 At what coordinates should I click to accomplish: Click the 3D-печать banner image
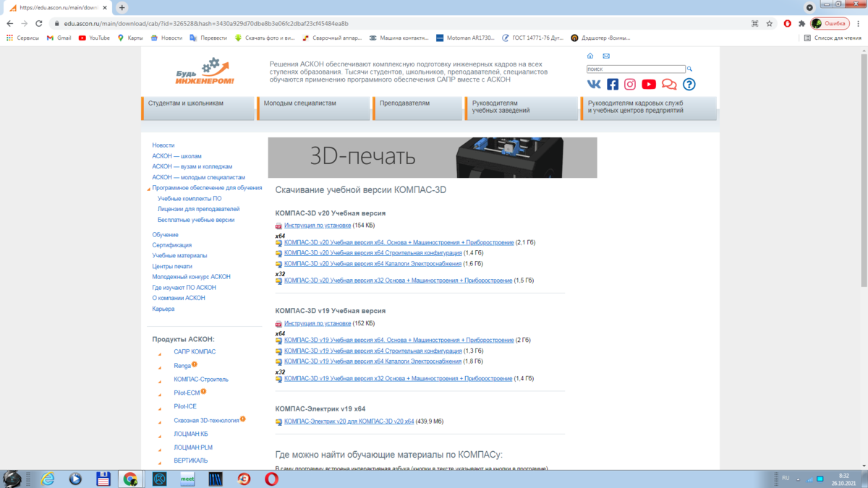click(433, 158)
